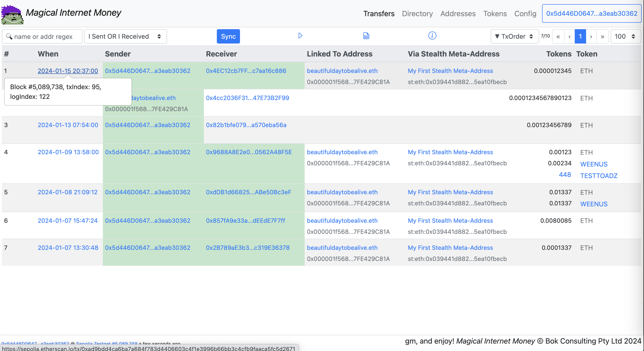Go to first page double-chevron
The width and height of the screenshot is (644, 351).
coord(558,37)
